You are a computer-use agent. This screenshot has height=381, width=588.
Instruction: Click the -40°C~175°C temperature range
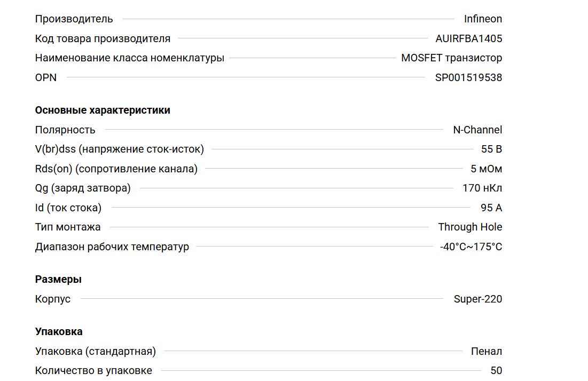click(471, 247)
